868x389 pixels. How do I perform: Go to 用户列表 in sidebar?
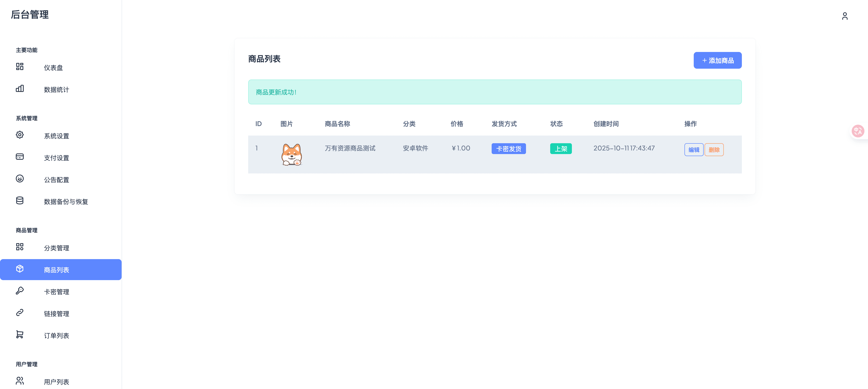56,382
